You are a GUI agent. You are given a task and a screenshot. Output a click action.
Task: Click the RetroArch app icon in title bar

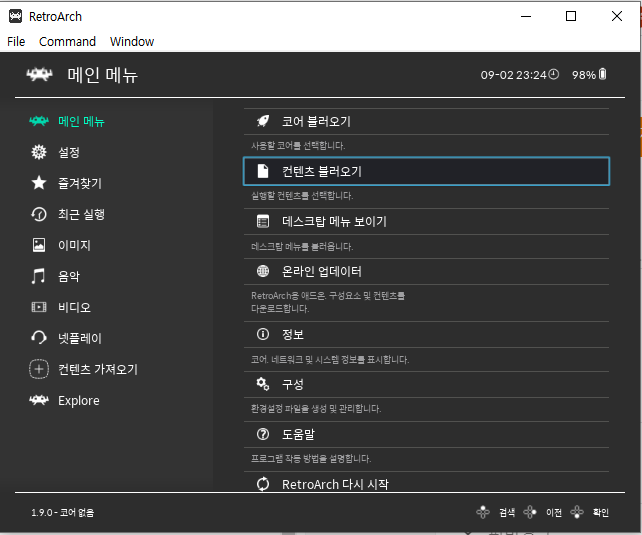[x=16, y=16]
